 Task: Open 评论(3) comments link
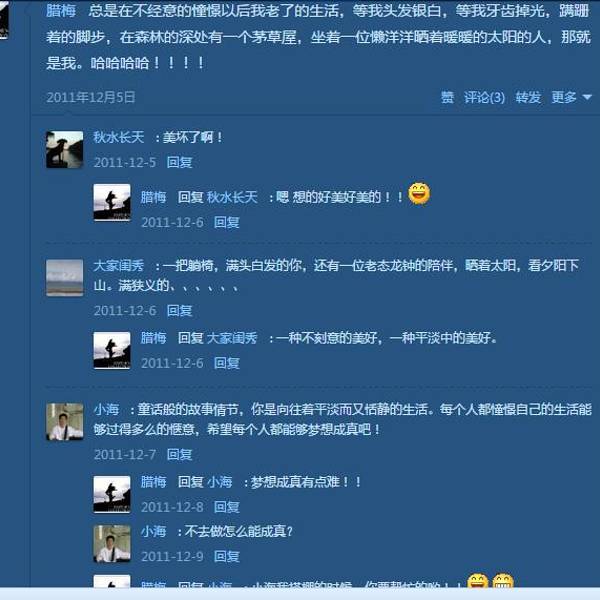484,97
